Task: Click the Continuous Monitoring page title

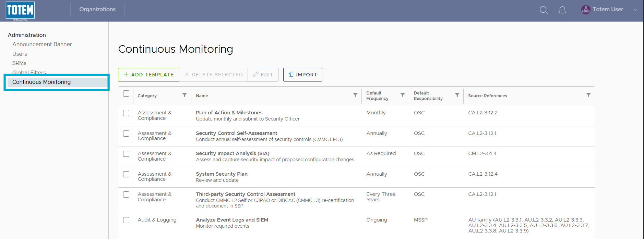Action: click(176, 49)
